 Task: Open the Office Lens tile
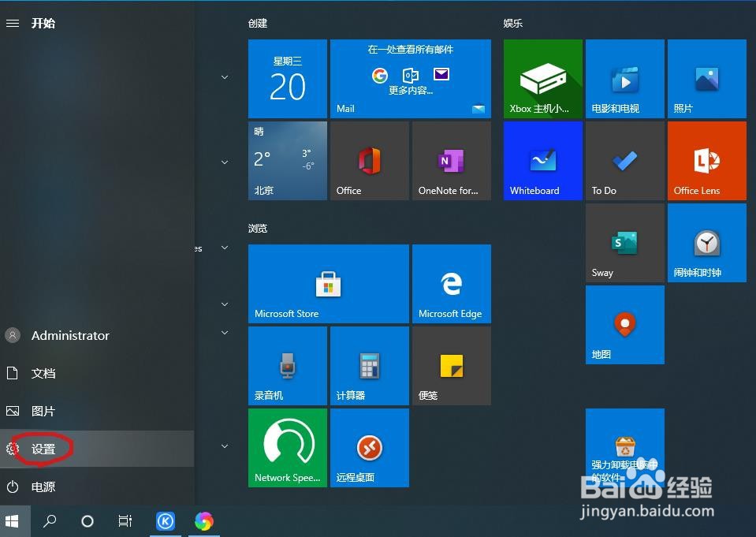(x=707, y=161)
